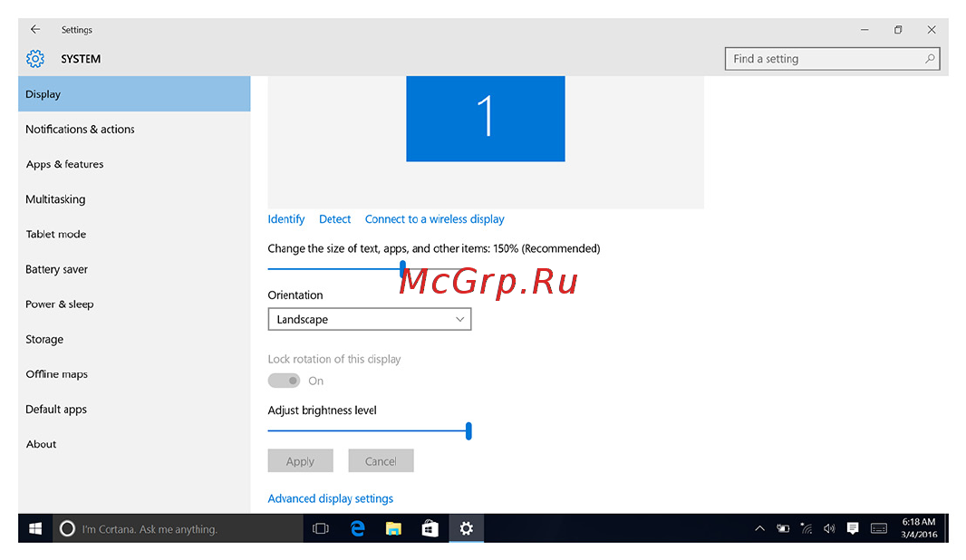Click the Find a setting search box

point(832,59)
